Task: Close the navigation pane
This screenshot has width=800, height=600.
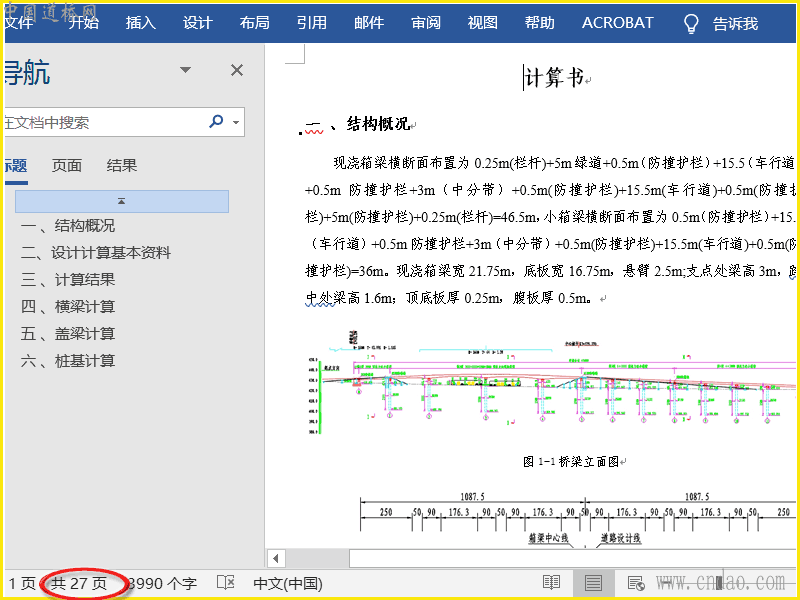Action: (237, 70)
